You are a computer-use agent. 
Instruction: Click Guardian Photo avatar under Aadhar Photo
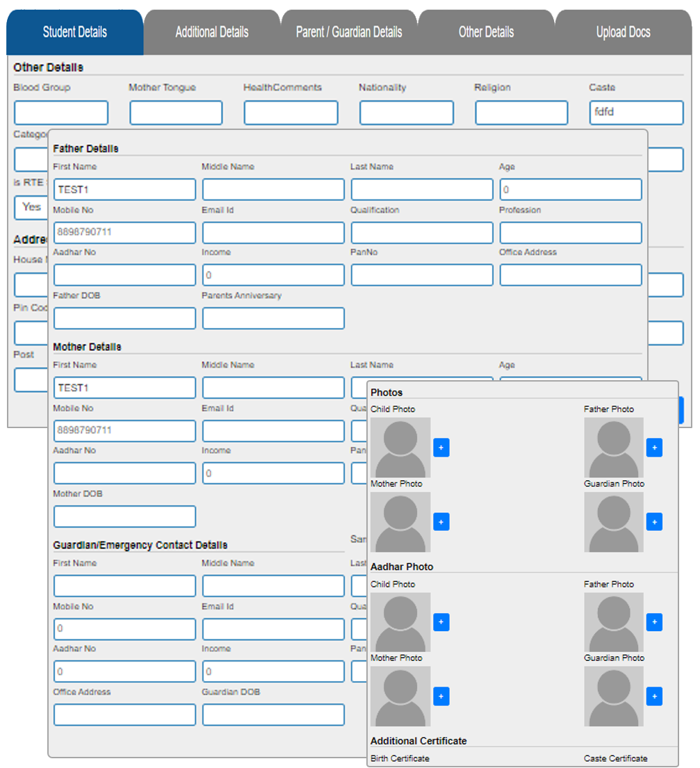614,696
